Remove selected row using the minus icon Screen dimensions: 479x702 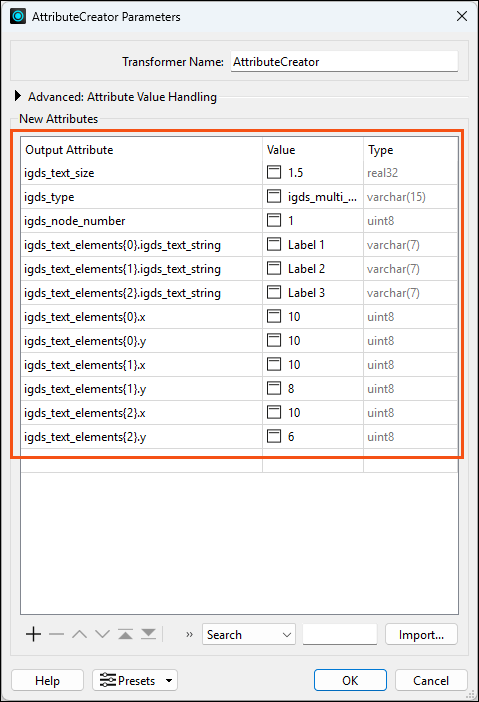(x=56, y=634)
